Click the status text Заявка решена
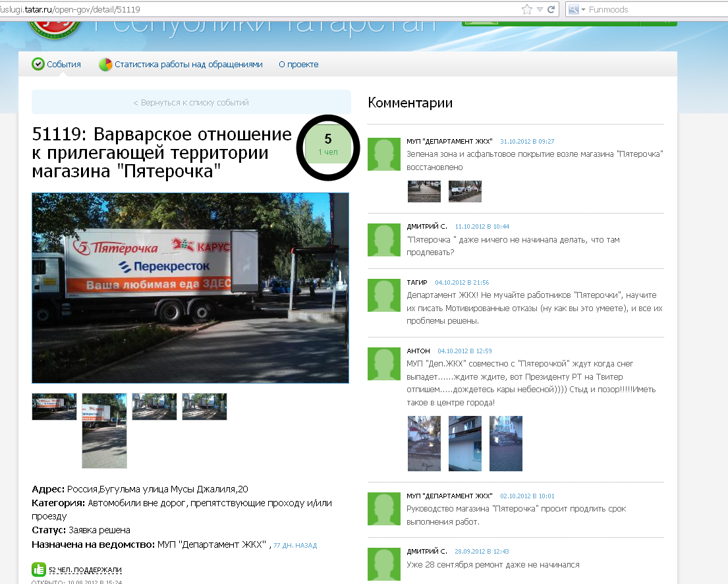Screen dimensions: 728x584 (x=99, y=530)
